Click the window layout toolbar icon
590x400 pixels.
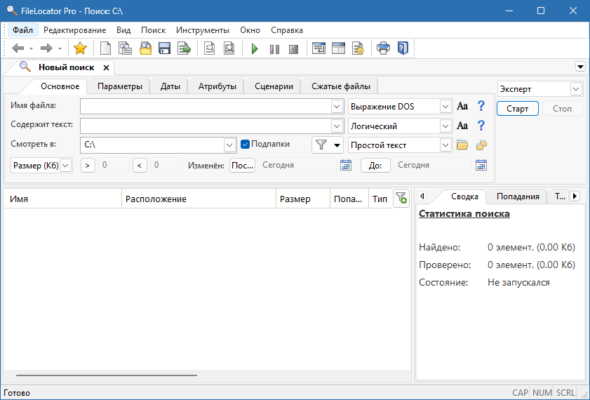[338, 48]
